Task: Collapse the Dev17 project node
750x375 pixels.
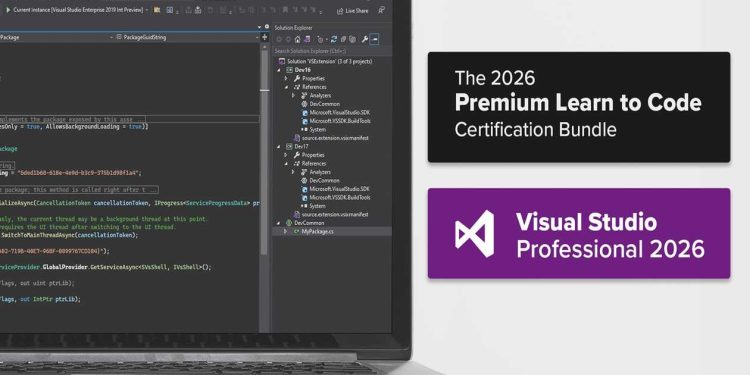Action: click(x=279, y=146)
